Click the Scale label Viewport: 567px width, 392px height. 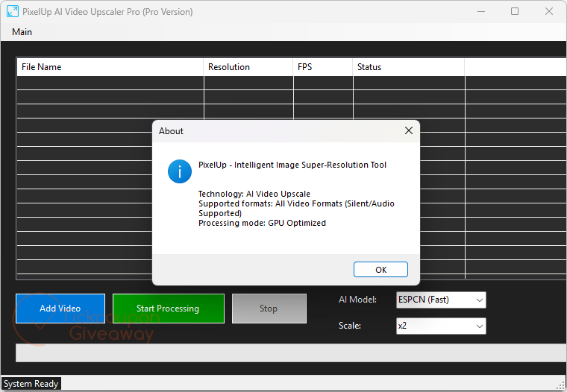(350, 326)
